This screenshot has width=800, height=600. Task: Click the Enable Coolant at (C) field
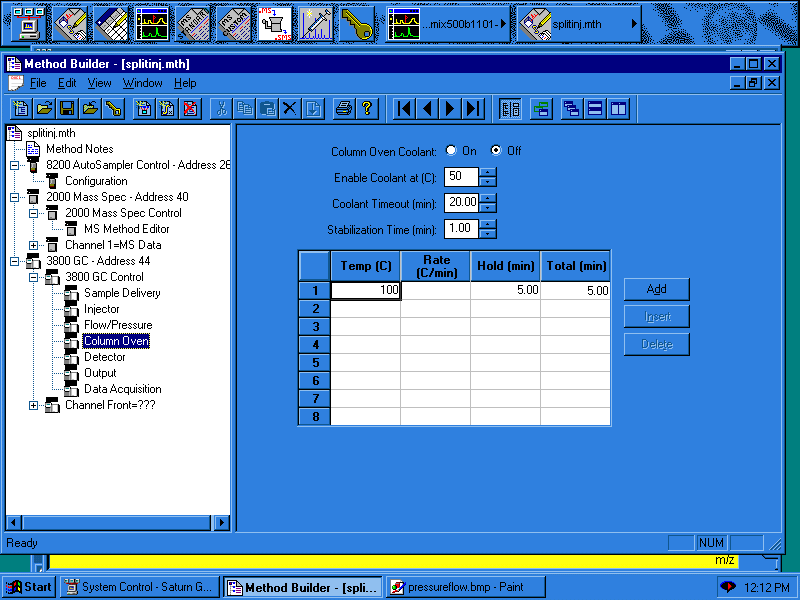(x=462, y=177)
